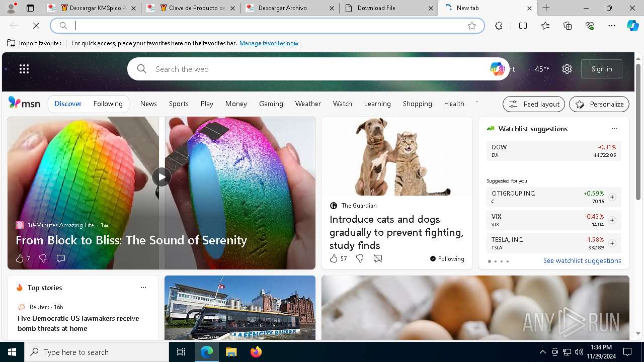Show more MSN navigation categories
The height and width of the screenshot is (362, 644).
[476, 104]
